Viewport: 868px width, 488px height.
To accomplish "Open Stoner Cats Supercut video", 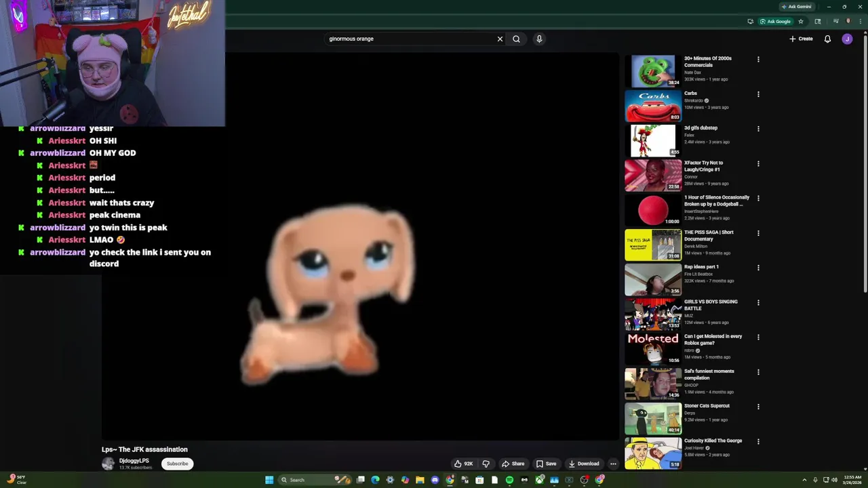I will click(653, 418).
